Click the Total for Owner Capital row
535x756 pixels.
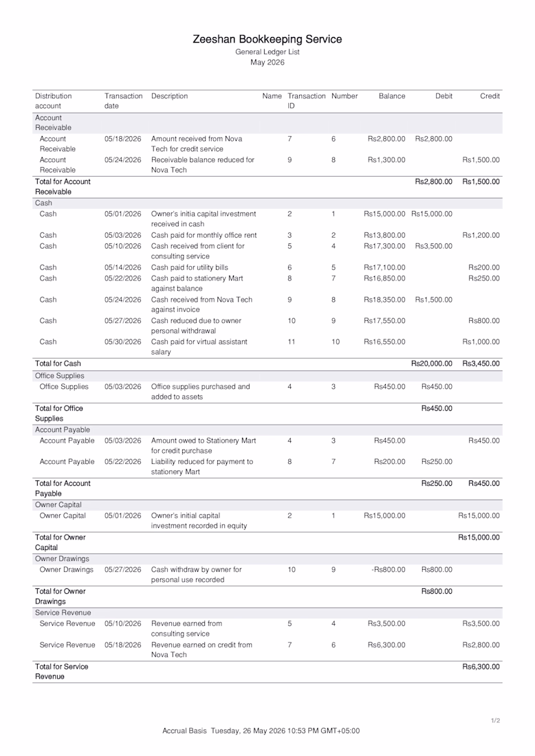(x=267, y=542)
